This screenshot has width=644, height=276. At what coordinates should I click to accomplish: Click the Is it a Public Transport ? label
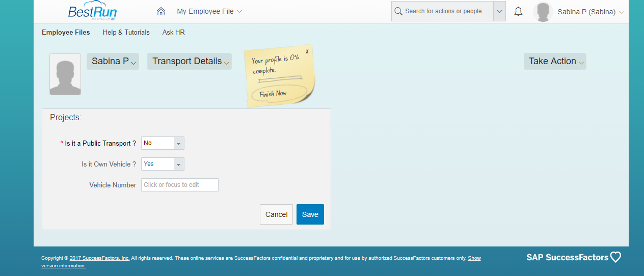[100, 143]
